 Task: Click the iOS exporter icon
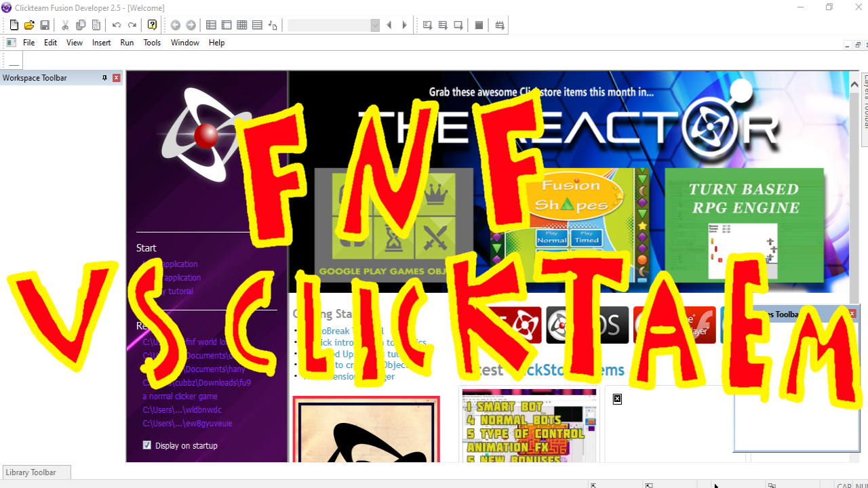point(587,325)
